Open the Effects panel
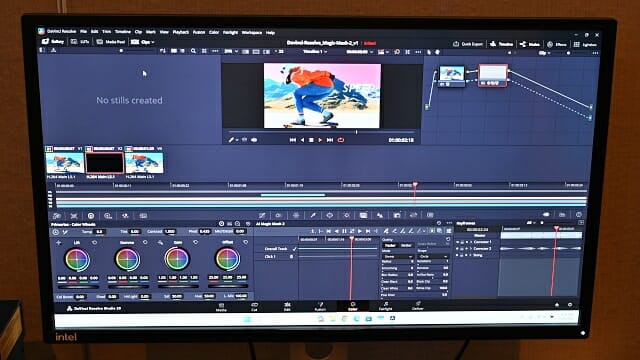The image size is (640, 360). point(557,44)
